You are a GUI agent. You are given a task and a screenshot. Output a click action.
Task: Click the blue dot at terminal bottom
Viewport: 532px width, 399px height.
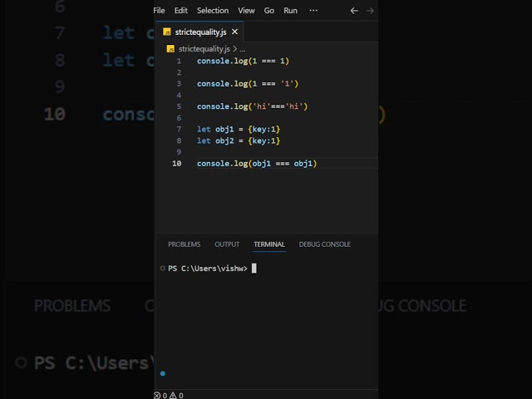pos(163,373)
